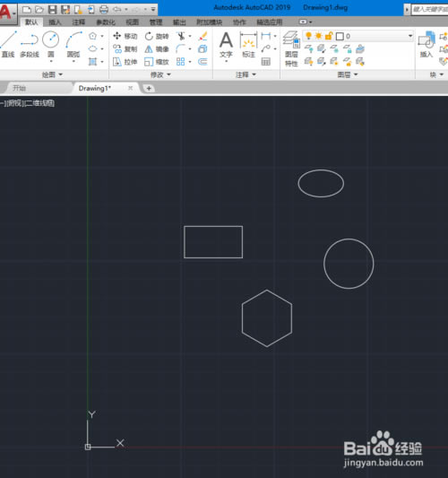Toggle the layer on/off lightbulb icon
This screenshot has height=478, width=448.
pyautogui.click(x=308, y=36)
